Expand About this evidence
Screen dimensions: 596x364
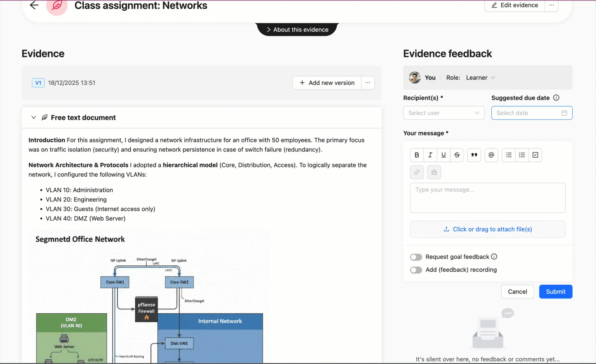point(297,29)
